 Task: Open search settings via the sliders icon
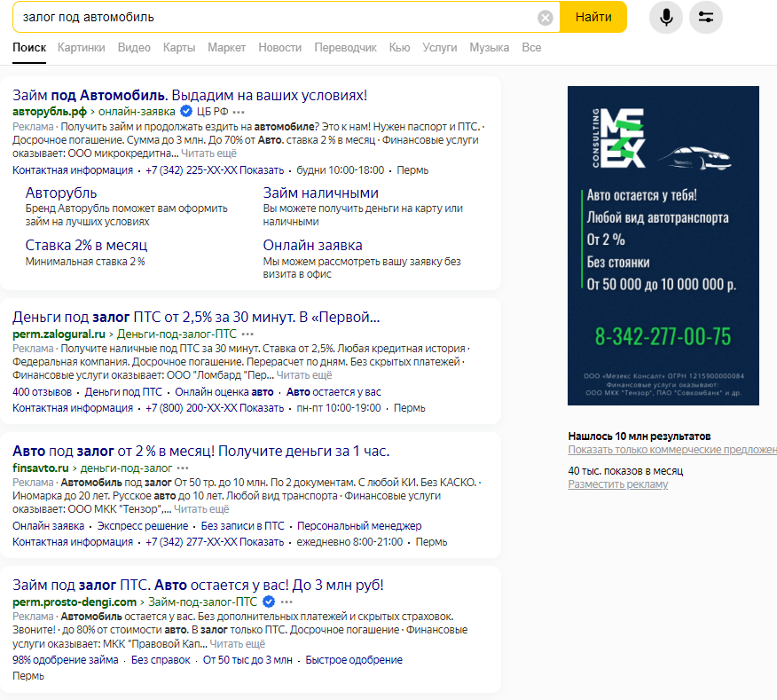tap(706, 18)
